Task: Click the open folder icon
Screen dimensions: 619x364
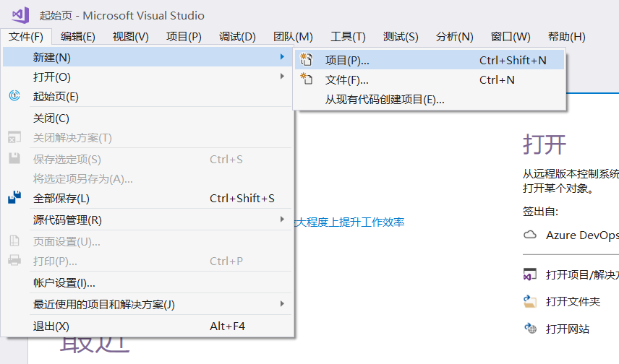Action: pos(530,301)
